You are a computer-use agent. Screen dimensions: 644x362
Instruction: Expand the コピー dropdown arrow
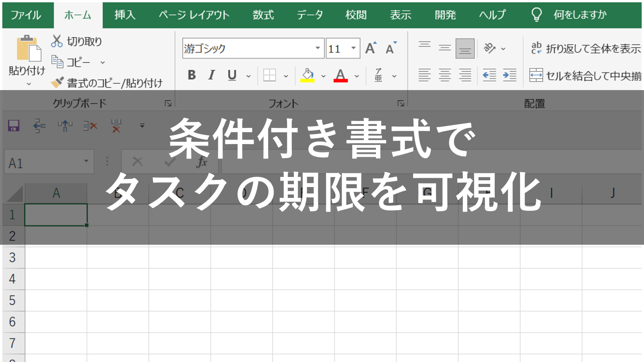coord(103,62)
